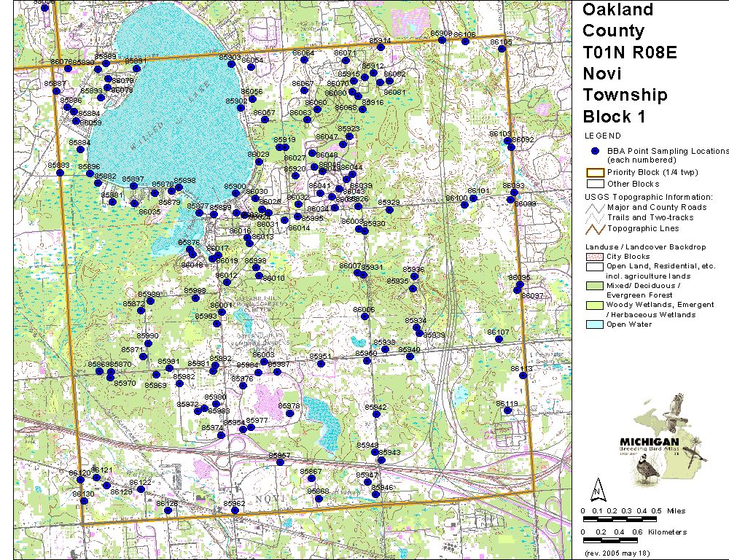Click the Open Land, Residential legend swatch
This screenshot has width=729, height=560.
[x=594, y=266]
